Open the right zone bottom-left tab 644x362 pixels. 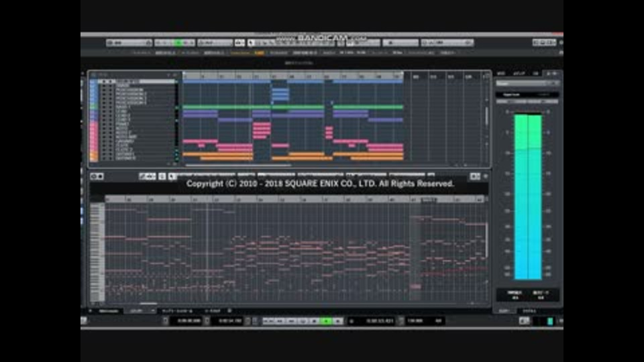504,311
